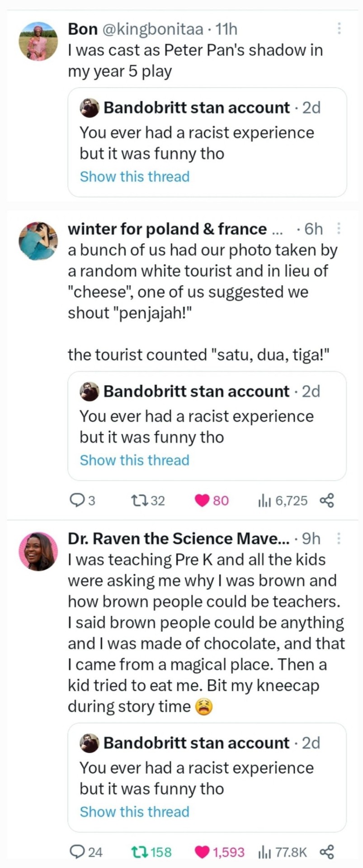Viewport: 363px width, 868px height.
Task: Unlike the tweet with 80 likes
Action: [201, 500]
